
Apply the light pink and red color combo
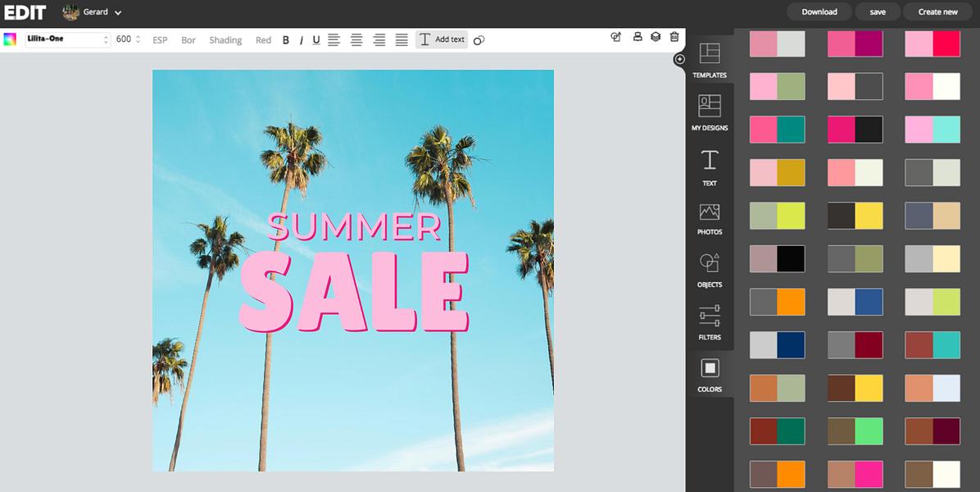pos(932,43)
